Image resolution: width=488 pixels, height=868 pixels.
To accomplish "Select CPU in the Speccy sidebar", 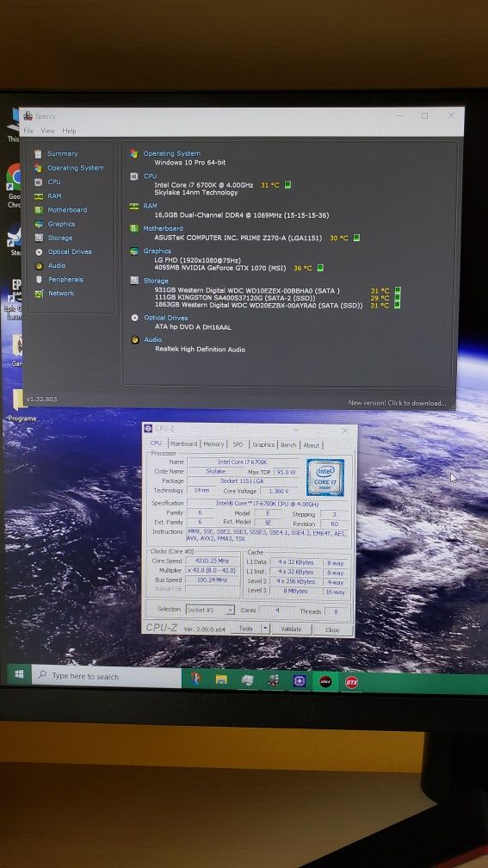I will [54, 182].
